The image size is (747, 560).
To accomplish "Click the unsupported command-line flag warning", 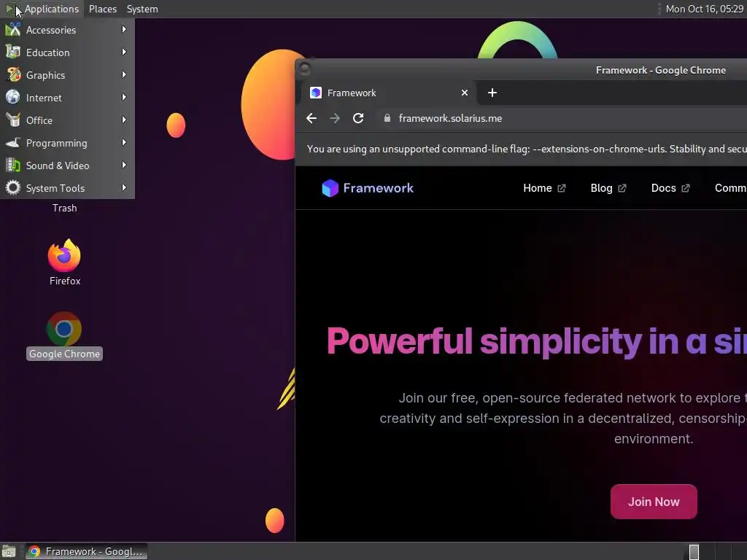I will 527,149.
